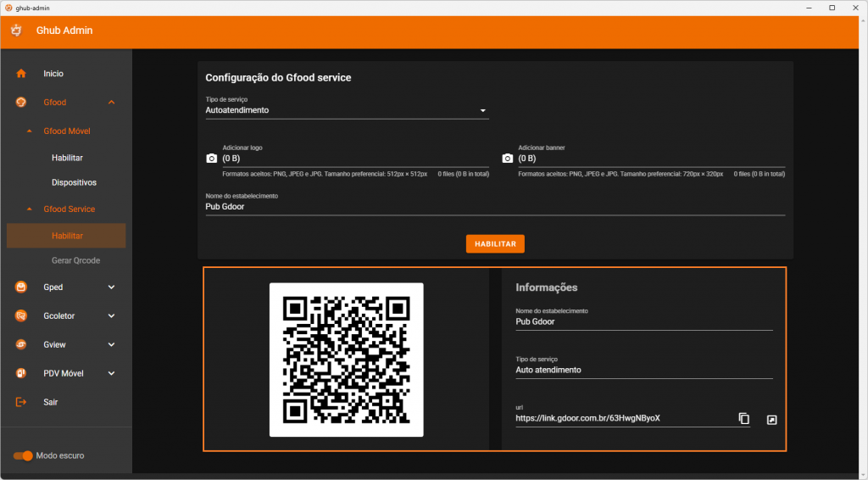The width and height of the screenshot is (868, 480).
Task: Click the PDV Móvel sidebar icon
Action: (x=21, y=373)
